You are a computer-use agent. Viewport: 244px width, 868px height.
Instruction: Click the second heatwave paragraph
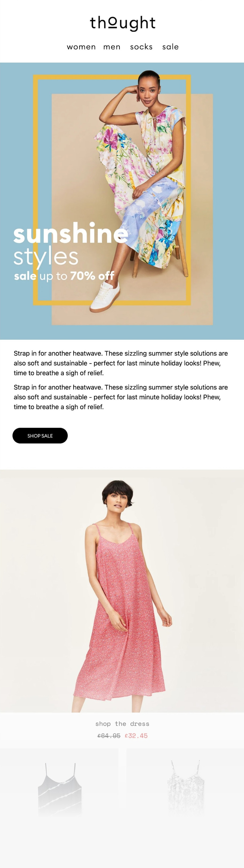coord(121,397)
